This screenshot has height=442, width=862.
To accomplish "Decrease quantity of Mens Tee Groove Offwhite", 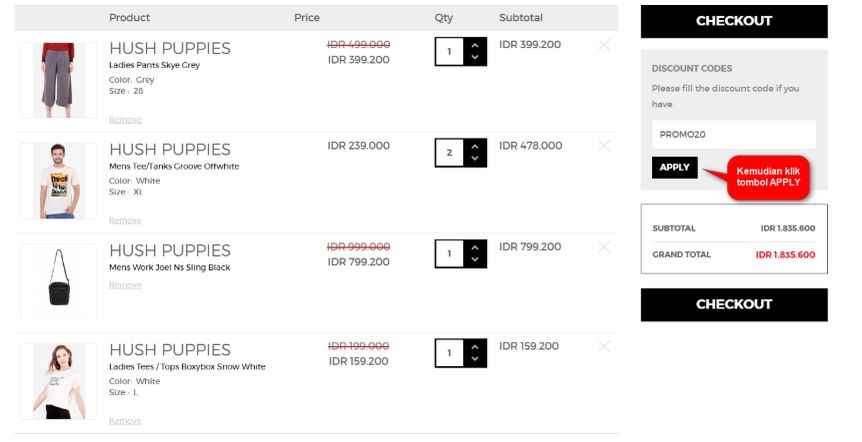I will (475, 158).
